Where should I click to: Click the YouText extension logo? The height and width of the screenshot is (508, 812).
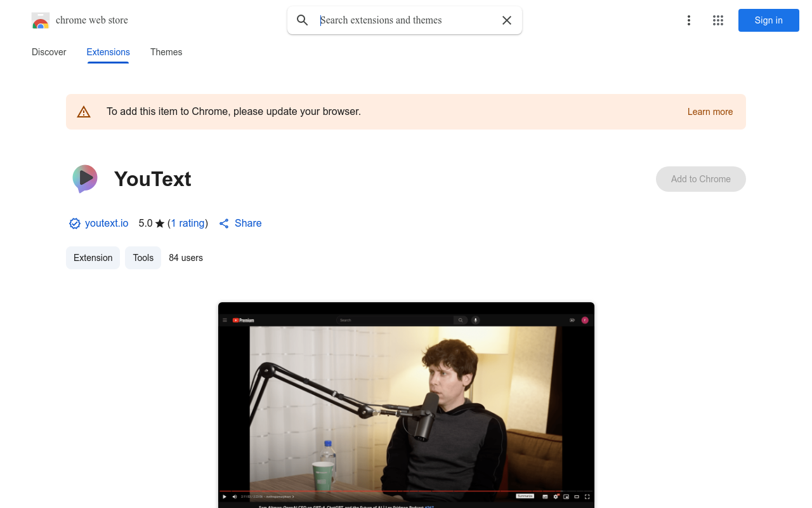pos(85,179)
